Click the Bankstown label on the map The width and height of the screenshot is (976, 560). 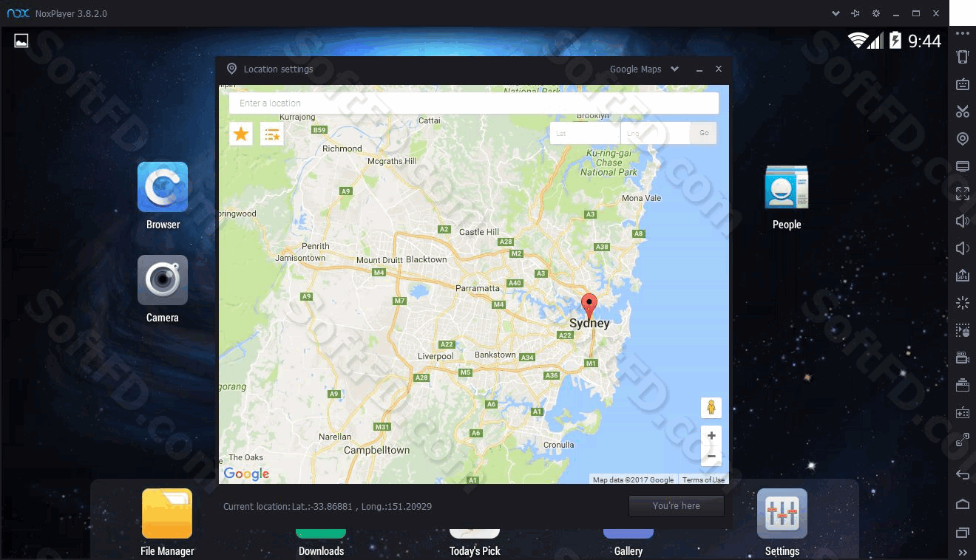[x=495, y=355]
